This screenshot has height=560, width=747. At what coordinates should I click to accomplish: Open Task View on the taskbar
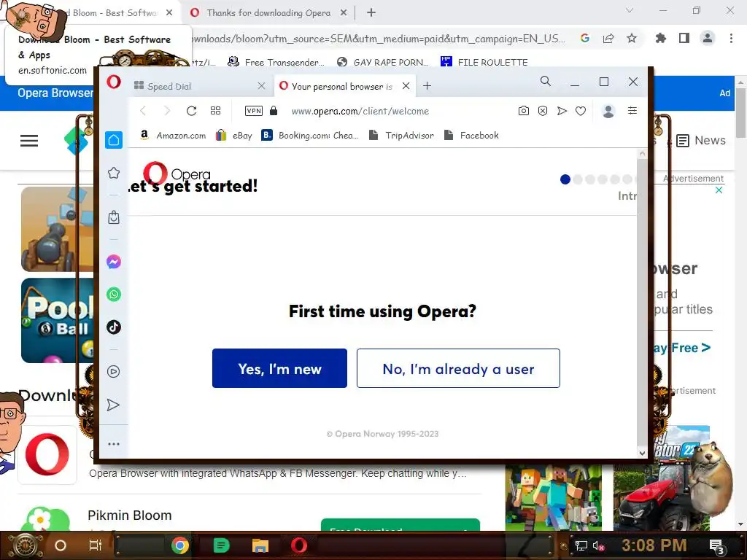click(x=96, y=545)
